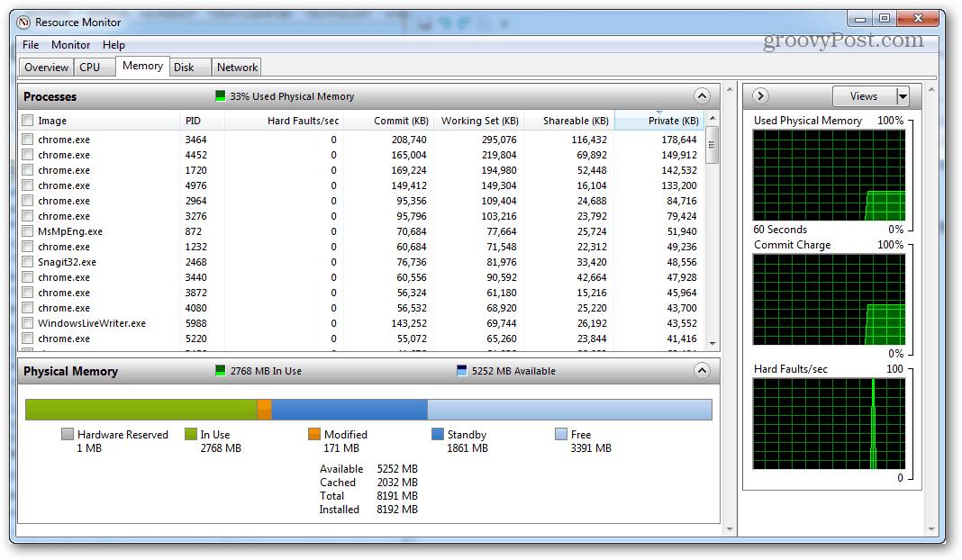Click the main pane scroll down arrow
Image resolution: width=962 pixels, height=560 pixels.
click(730, 528)
